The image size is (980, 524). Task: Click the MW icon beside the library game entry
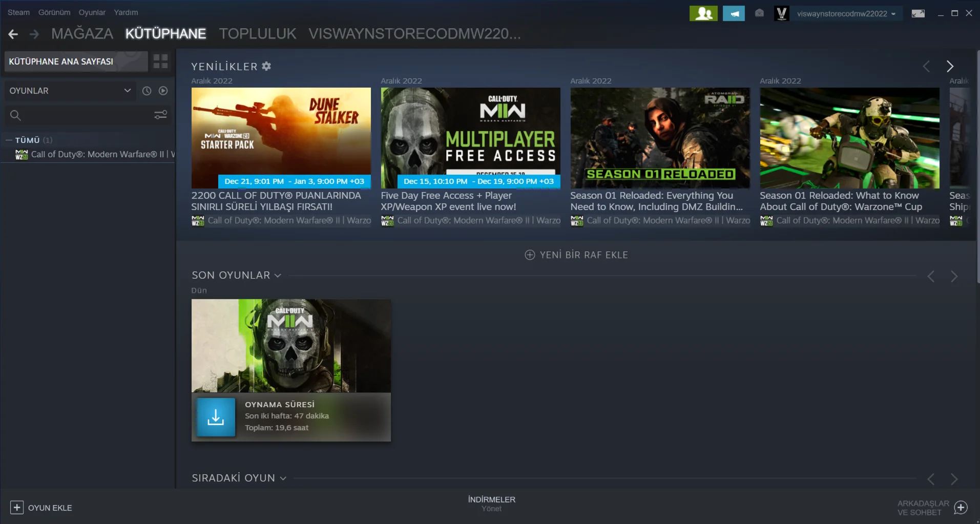pos(22,155)
